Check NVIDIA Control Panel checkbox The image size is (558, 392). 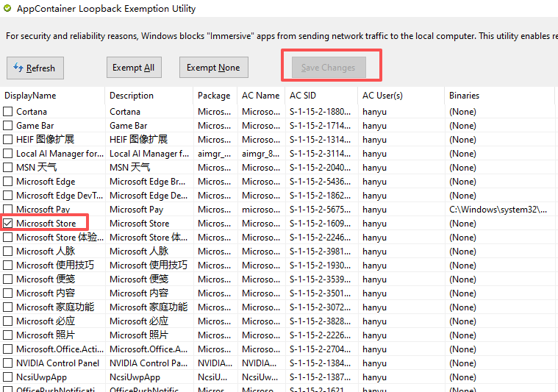tap(7, 363)
